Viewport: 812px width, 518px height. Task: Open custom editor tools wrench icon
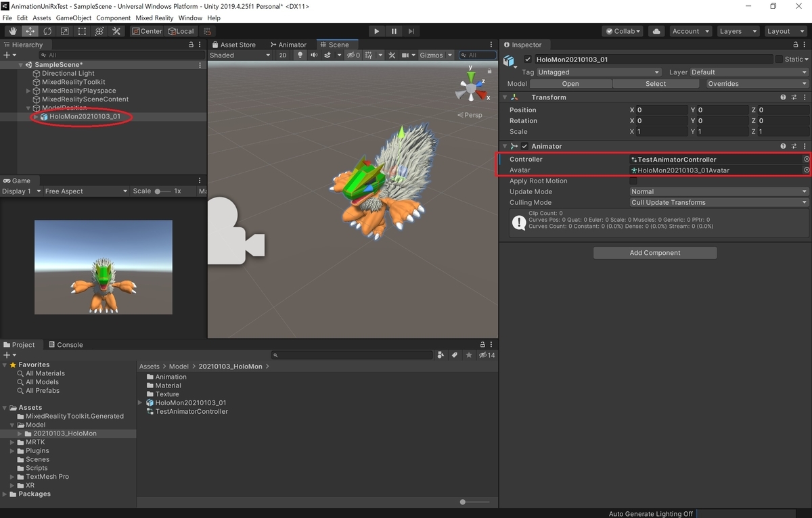(x=116, y=31)
